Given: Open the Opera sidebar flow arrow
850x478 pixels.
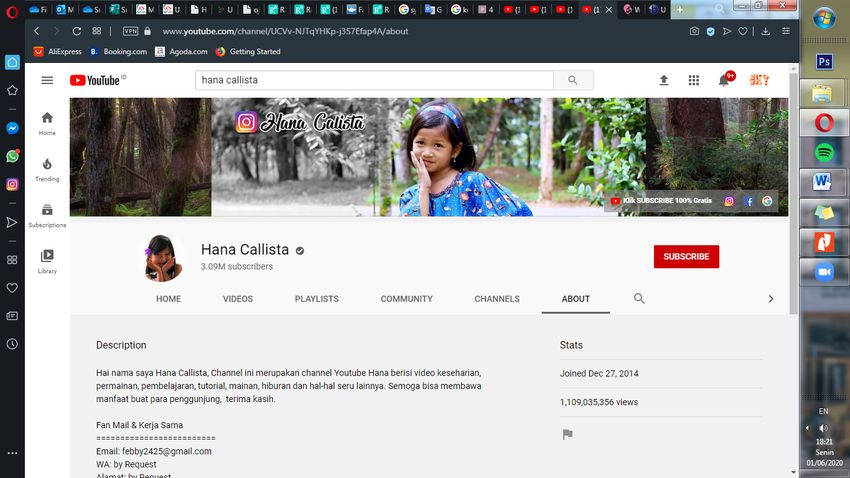Looking at the screenshot, I should point(12,222).
